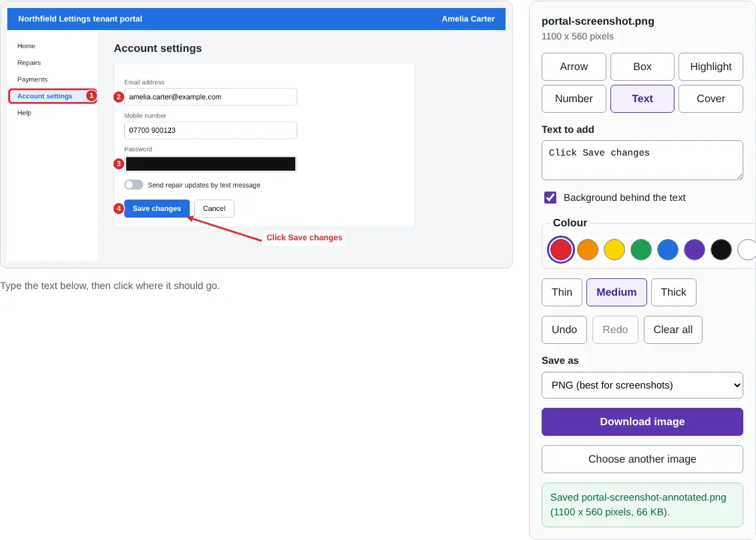
Task: Click the Colour group label
Action: click(570, 223)
